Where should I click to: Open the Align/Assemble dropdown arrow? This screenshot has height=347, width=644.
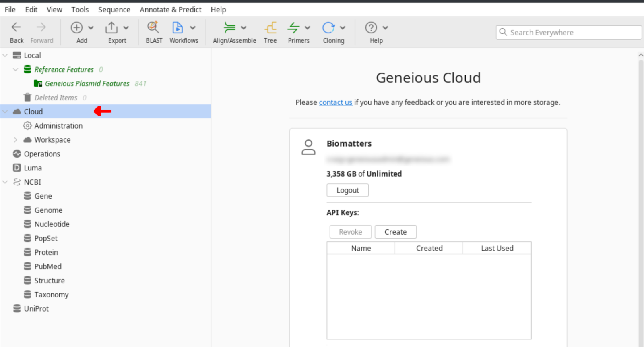pos(244,28)
